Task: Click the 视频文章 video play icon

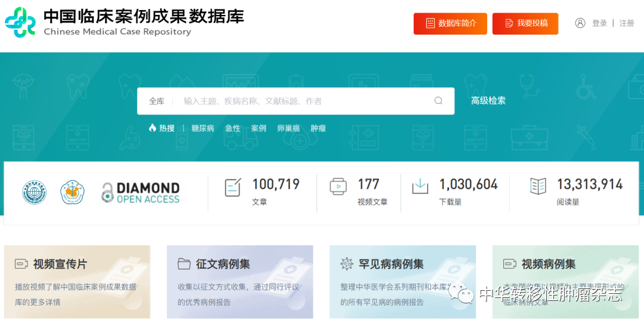Action: click(338, 186)
